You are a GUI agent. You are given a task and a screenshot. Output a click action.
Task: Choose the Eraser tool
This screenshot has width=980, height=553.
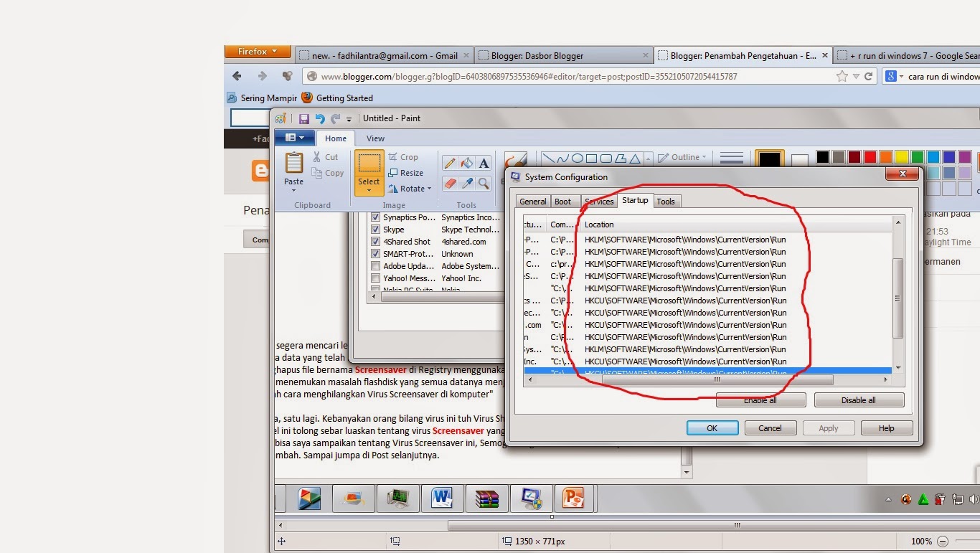pos(450,183)
